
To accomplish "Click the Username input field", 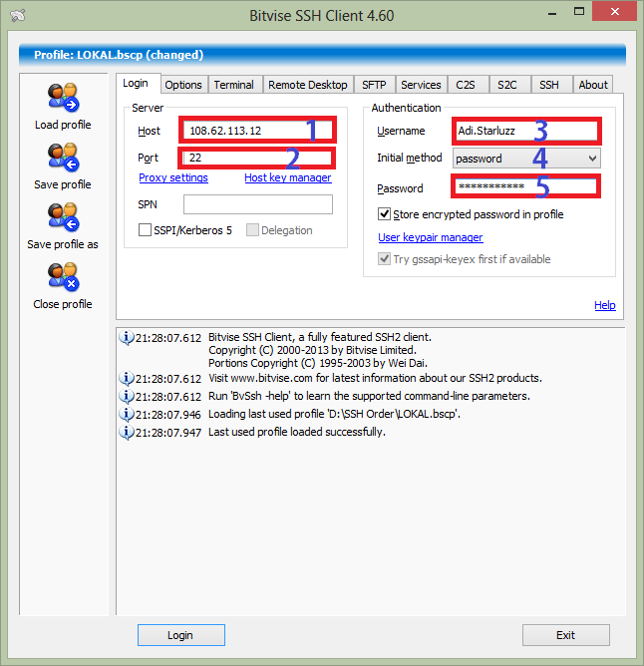I will (x=526, y=131).
